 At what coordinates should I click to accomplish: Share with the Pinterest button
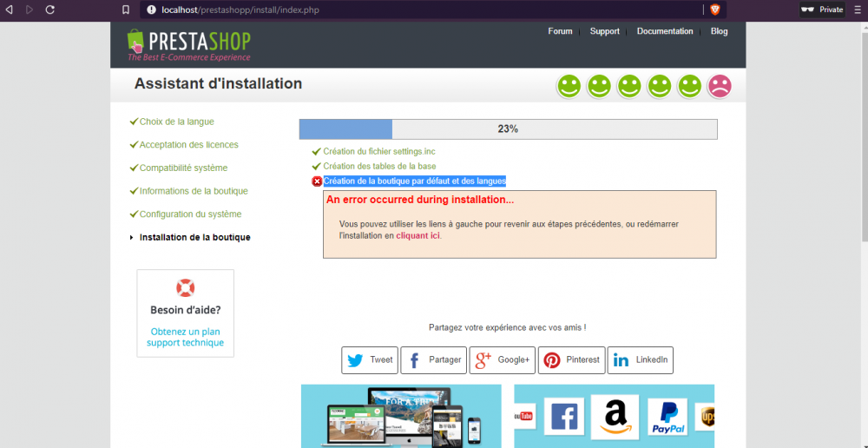coord(571,360)
